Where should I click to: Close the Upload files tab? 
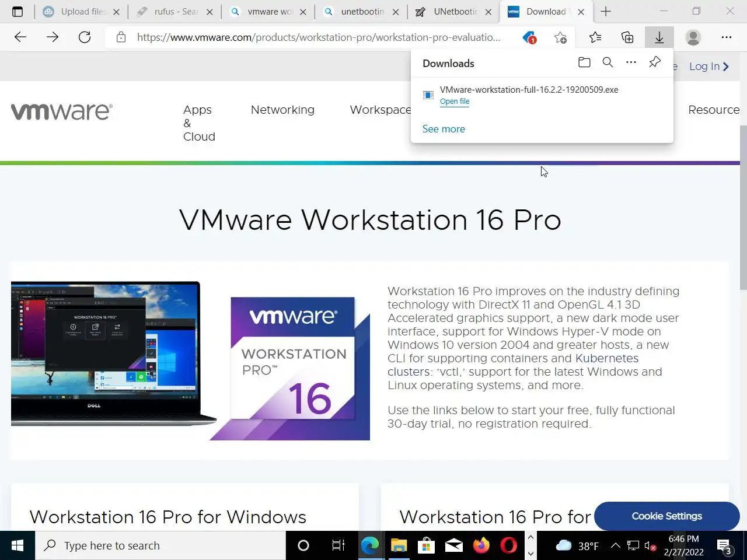(x=116, y=12)
